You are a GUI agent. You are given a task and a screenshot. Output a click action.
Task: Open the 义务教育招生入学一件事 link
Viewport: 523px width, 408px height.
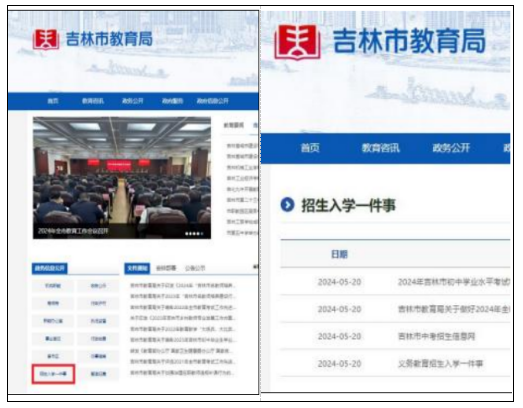(440, 364)
